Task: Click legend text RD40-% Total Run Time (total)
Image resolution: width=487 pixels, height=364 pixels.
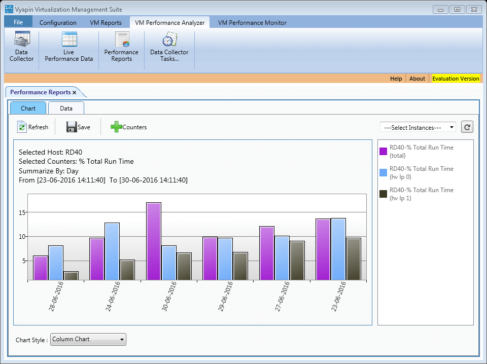Action: (x=421, y=151)
